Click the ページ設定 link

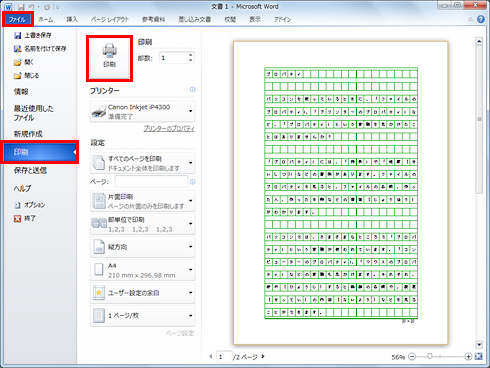(180, 333)
